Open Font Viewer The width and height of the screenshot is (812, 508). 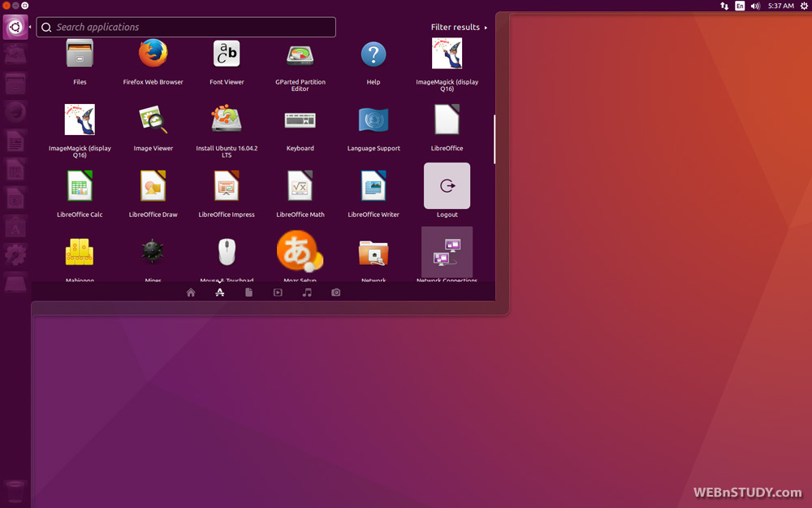tap(227, 54)
